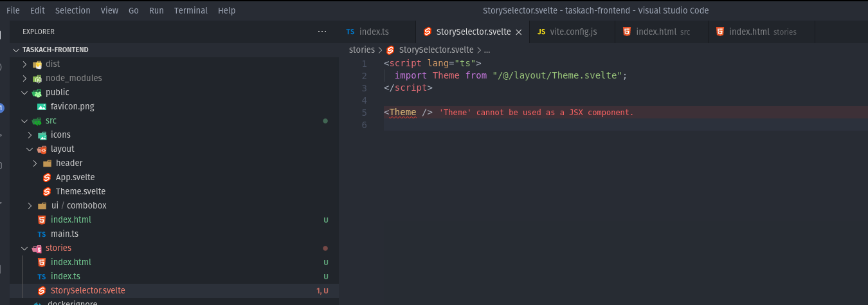
Task: Collapse the public folder chevron
Action: (24, 92)
